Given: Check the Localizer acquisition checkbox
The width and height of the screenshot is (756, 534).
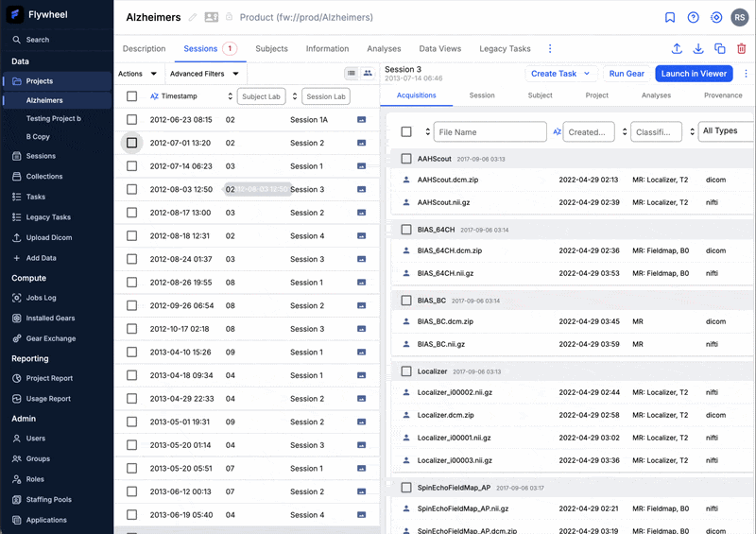Looking at the screenshot, I should (406, 371).
